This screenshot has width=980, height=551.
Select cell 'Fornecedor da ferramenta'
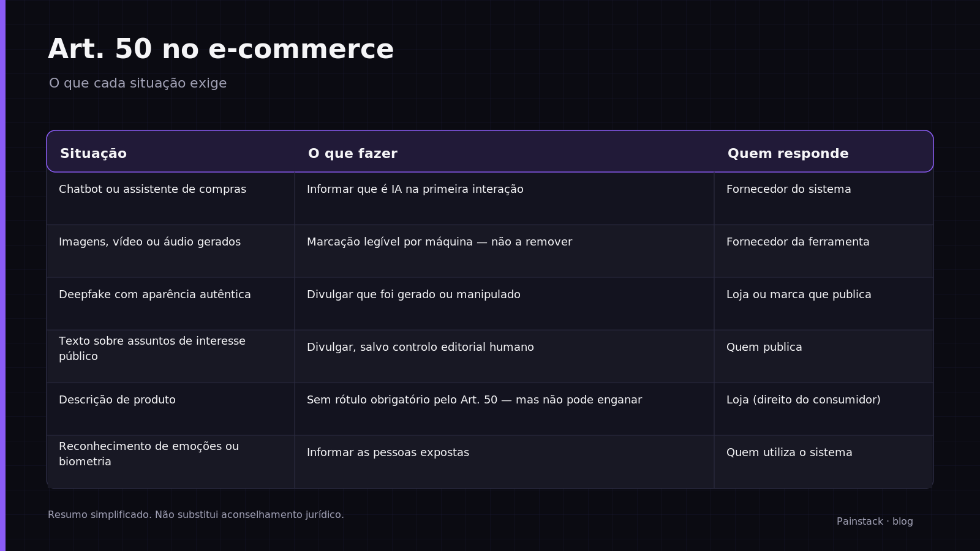coord(824,251)
